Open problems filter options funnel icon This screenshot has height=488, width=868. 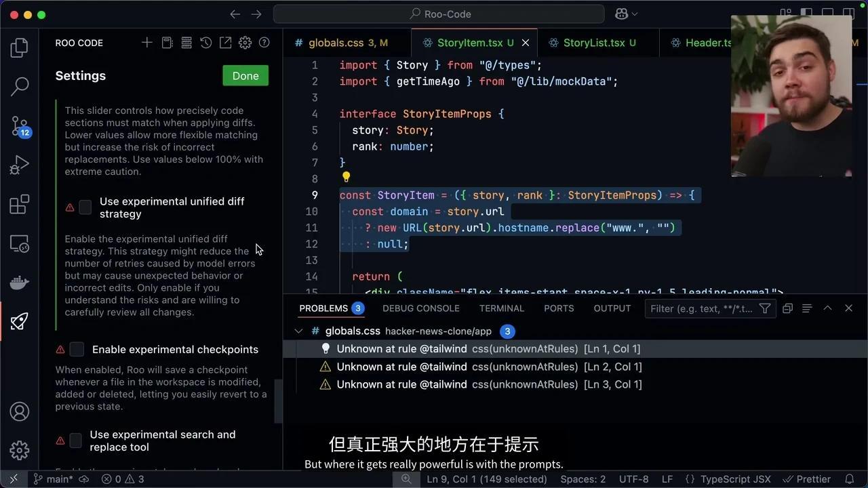click(765, 308)
